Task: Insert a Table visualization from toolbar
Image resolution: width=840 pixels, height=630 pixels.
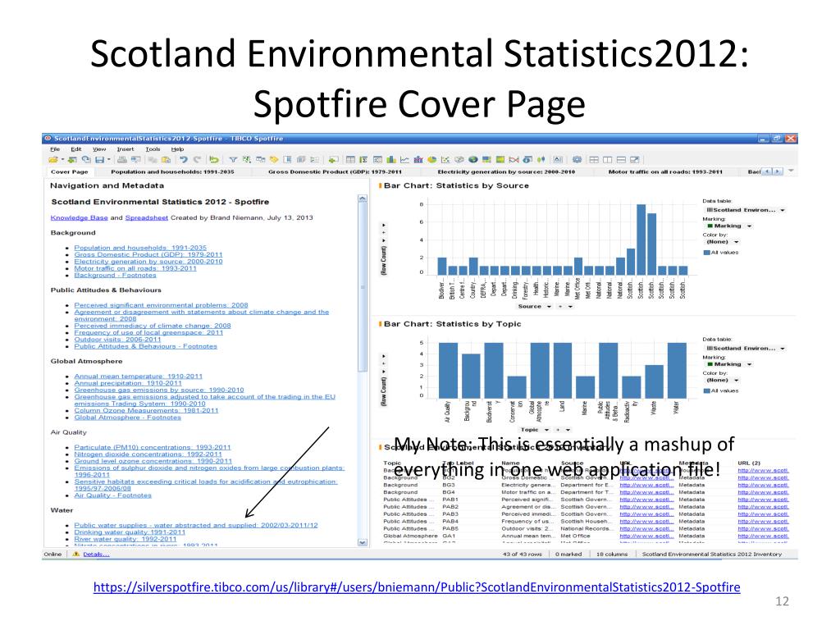Action: click(x=350, y=160)
